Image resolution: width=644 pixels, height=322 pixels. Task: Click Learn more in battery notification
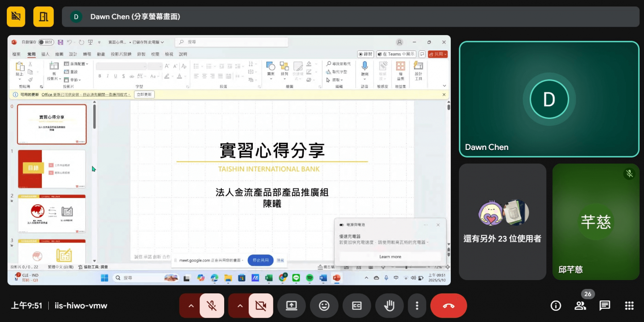[390, 257]
